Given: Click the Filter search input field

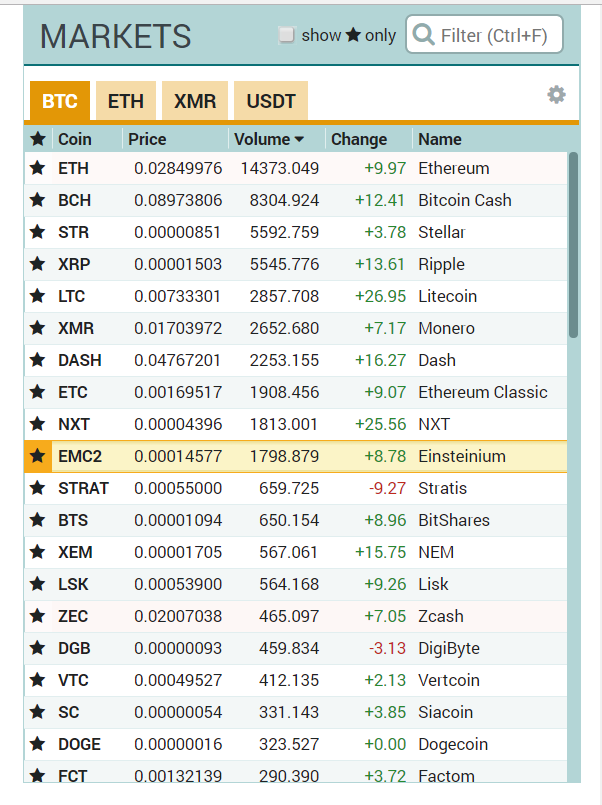Looking at the screenshot, I should (494, 36).
